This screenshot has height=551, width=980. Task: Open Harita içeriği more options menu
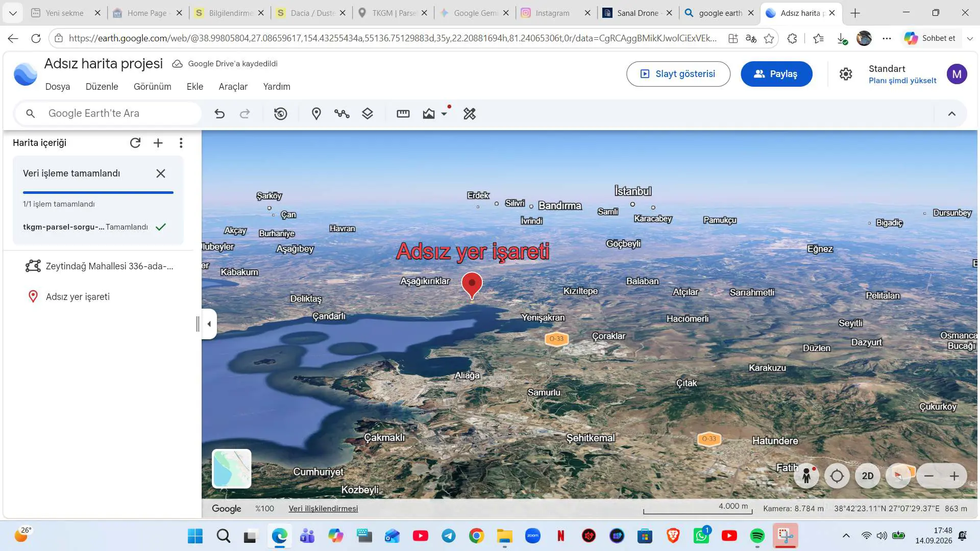[181, 143]
